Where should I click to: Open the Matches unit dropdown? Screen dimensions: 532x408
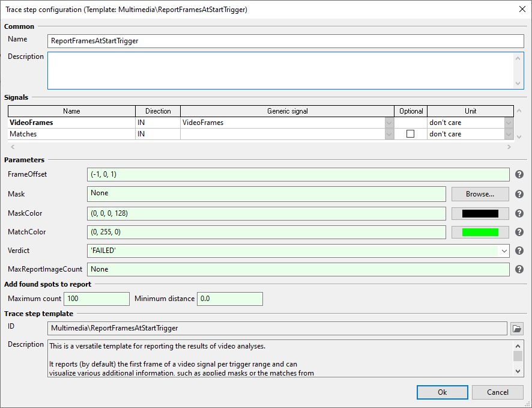508,135
